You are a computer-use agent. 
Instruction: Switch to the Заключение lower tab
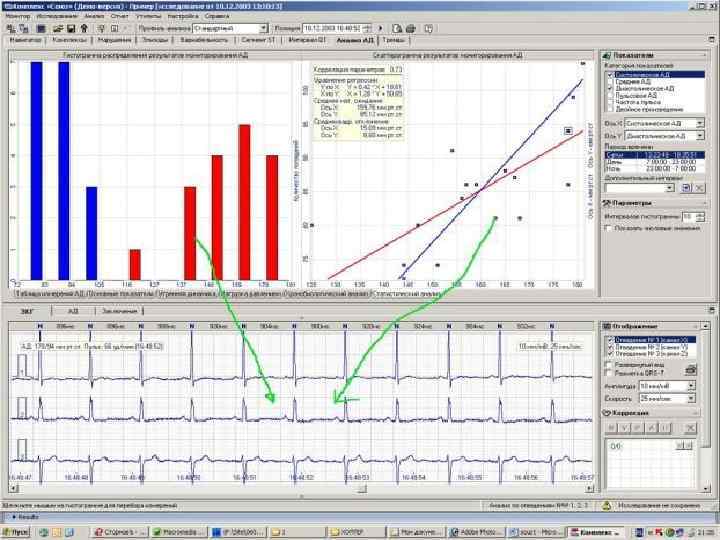[x=119, y=311]
